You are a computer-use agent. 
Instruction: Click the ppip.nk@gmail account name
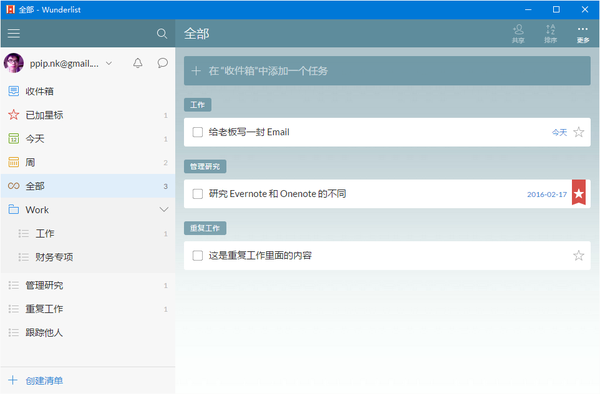click(x=64, y=63)
